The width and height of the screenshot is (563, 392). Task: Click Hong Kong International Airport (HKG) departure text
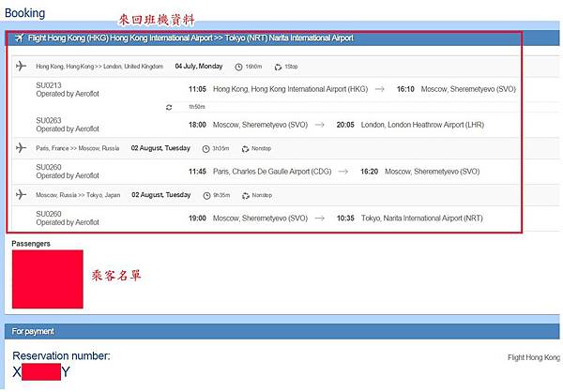[x=291, y=89]
